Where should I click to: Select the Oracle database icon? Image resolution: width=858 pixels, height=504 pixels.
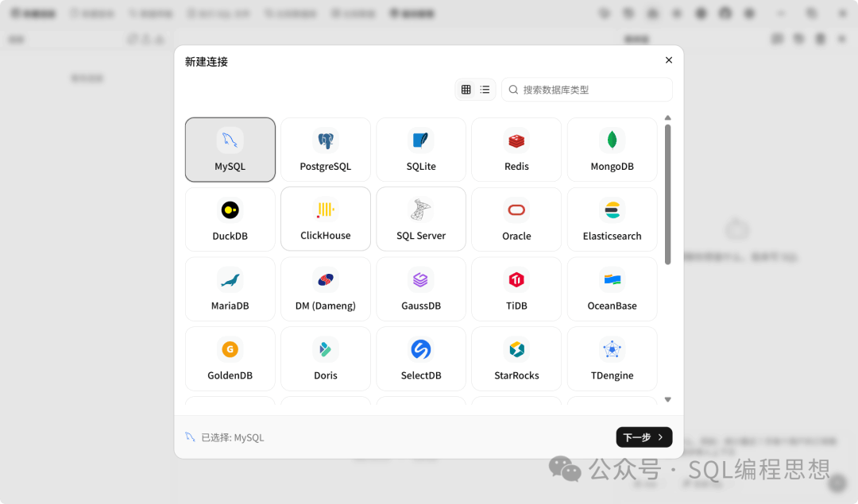coord(516,210)
